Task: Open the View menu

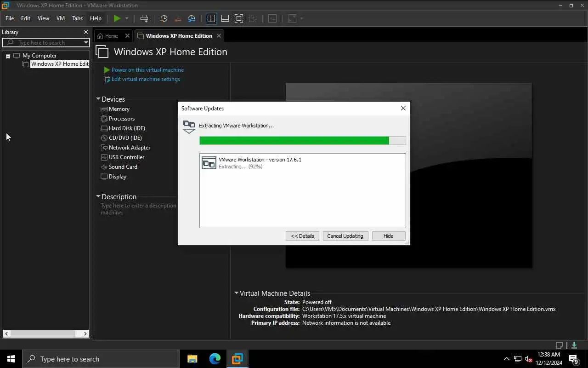Action: pos(43,18)
